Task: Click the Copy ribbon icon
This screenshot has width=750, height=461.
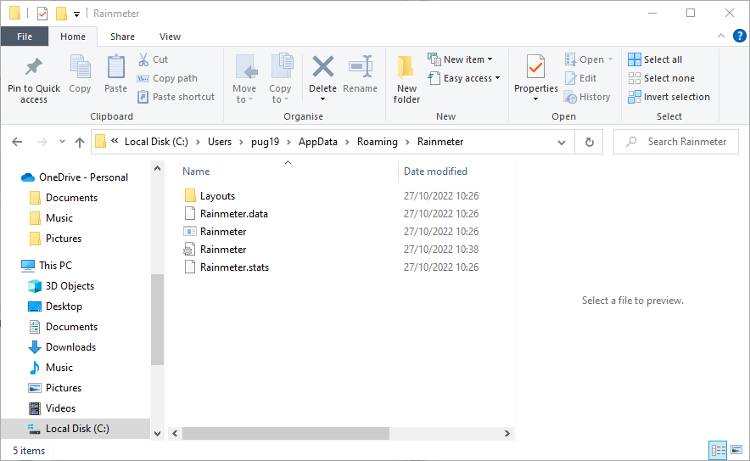Action: tap(80, 67)
